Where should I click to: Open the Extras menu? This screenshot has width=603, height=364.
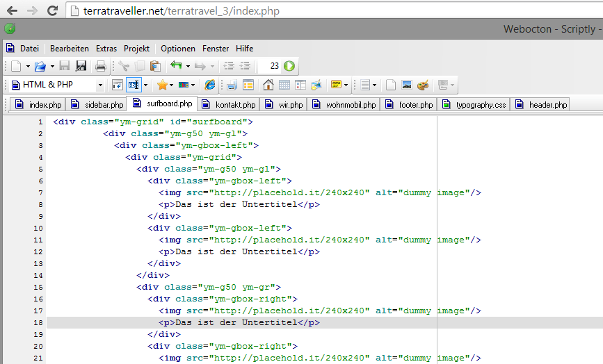coord(106,49)
